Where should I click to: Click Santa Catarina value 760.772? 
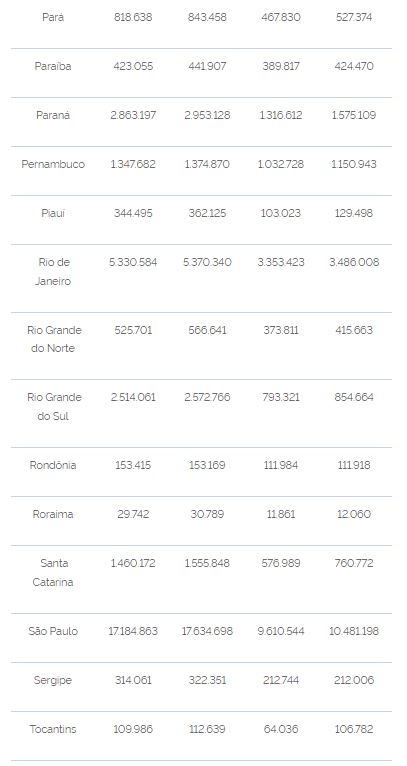click(x=354, y=563)
